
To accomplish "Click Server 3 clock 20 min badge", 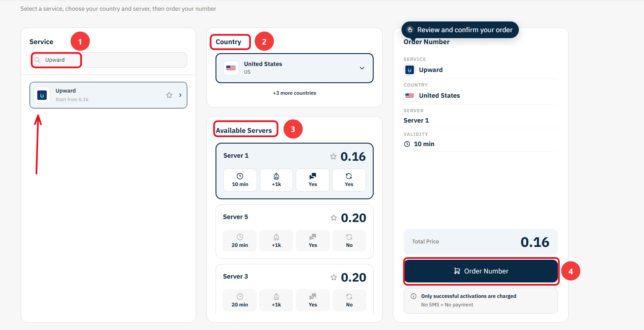I will coord(240,300).
